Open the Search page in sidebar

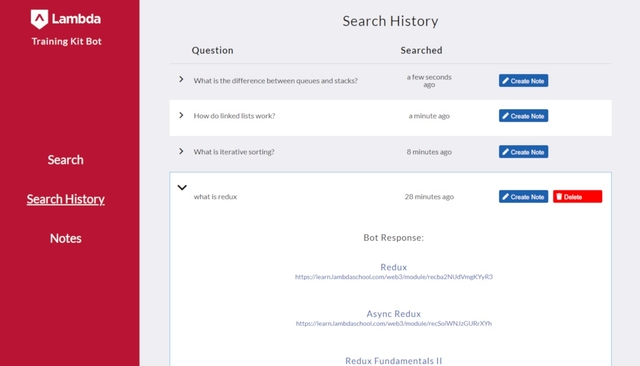click(x=65, y=160)
